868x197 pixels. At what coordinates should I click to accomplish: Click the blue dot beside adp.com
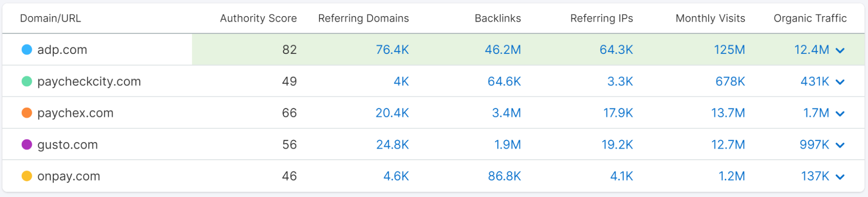27,49
